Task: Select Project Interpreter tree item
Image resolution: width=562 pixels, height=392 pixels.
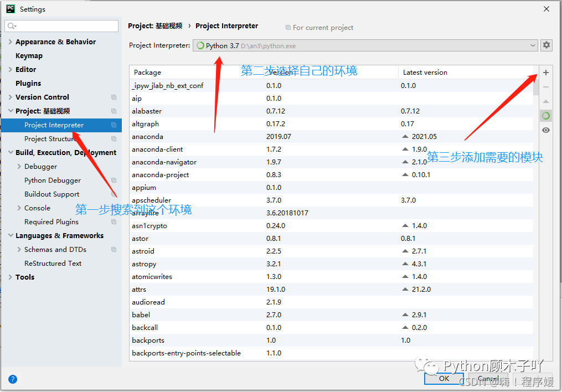Action: pos(61,125)
